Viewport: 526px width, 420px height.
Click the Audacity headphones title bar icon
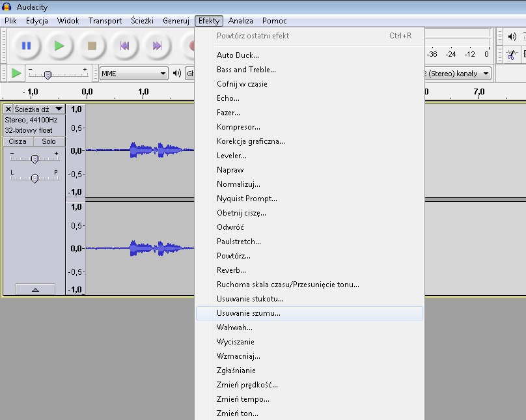[x=7, y=7]
